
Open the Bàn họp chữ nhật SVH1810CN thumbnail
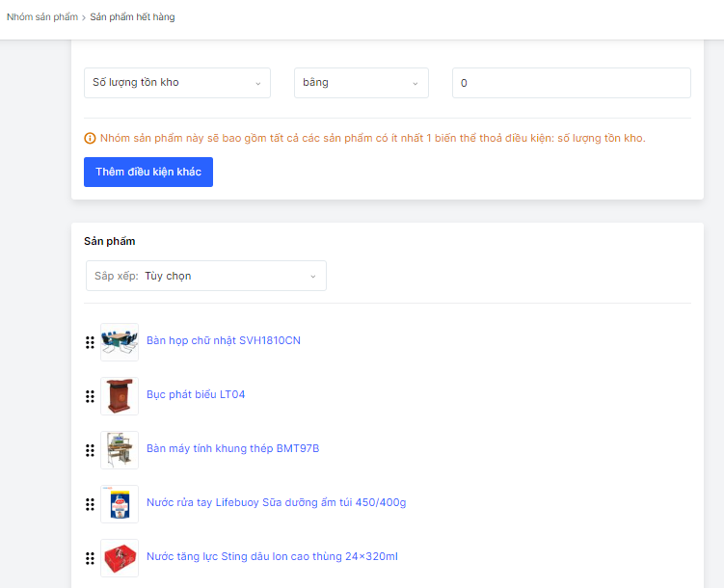click(x=120, y=342)
